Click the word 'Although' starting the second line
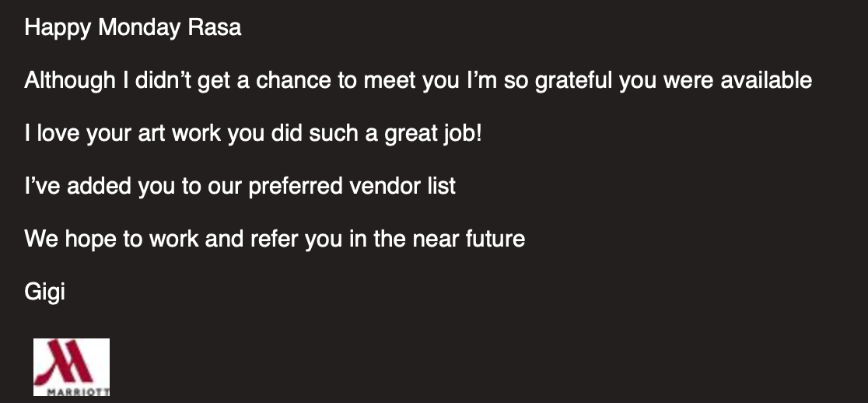This screenshot has width=868, height=403. [x=70, y=80]
